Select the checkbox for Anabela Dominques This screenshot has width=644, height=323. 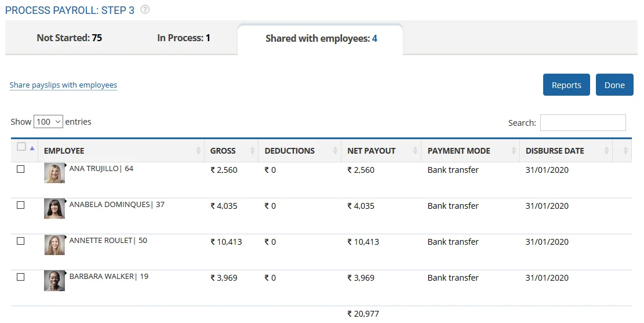click(20, 205)
